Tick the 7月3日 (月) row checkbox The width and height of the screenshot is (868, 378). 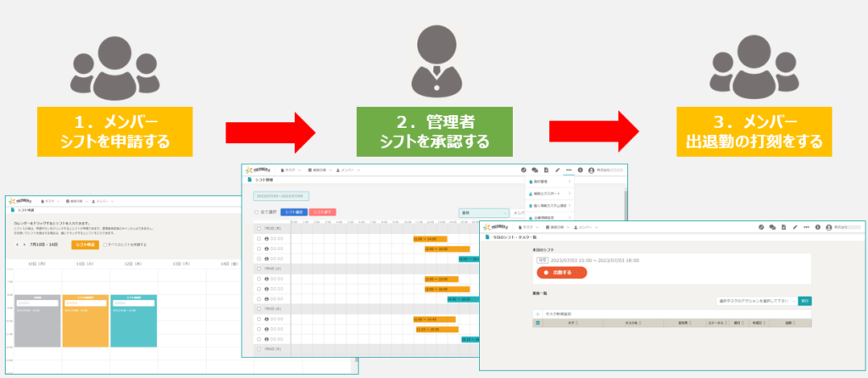pyautogui.click(x=259, y=229)
